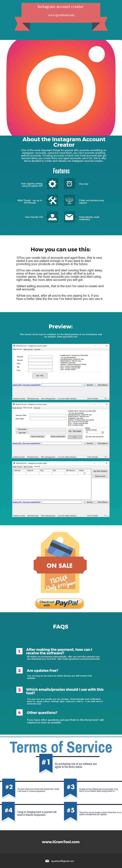Open the Accounts tab in first preview
This screenshot has height=868, width=122.
(x=37, y=349)
